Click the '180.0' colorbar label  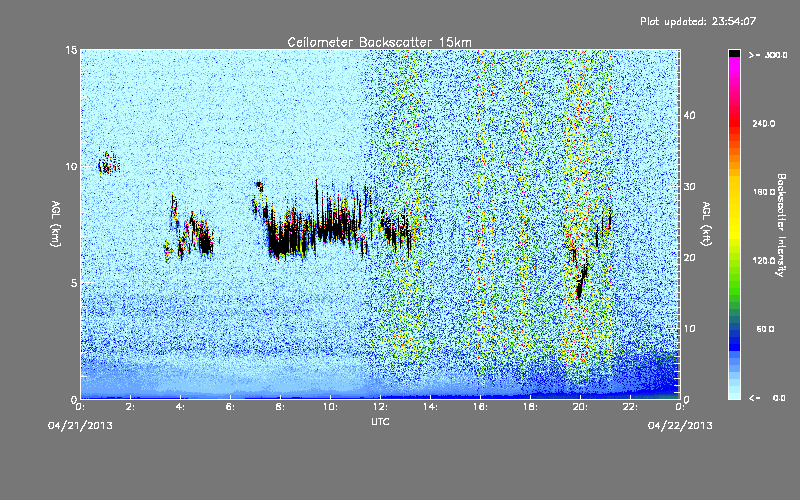[764, 192]
